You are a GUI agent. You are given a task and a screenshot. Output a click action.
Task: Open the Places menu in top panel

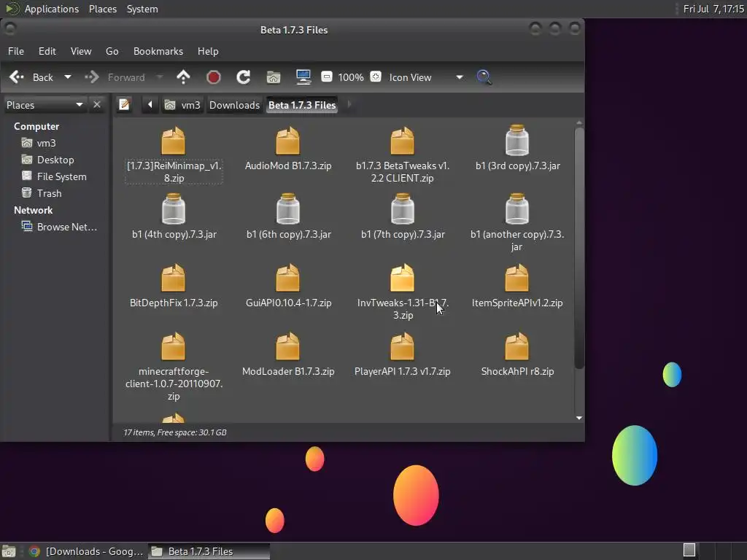click(x=103, y=9)
